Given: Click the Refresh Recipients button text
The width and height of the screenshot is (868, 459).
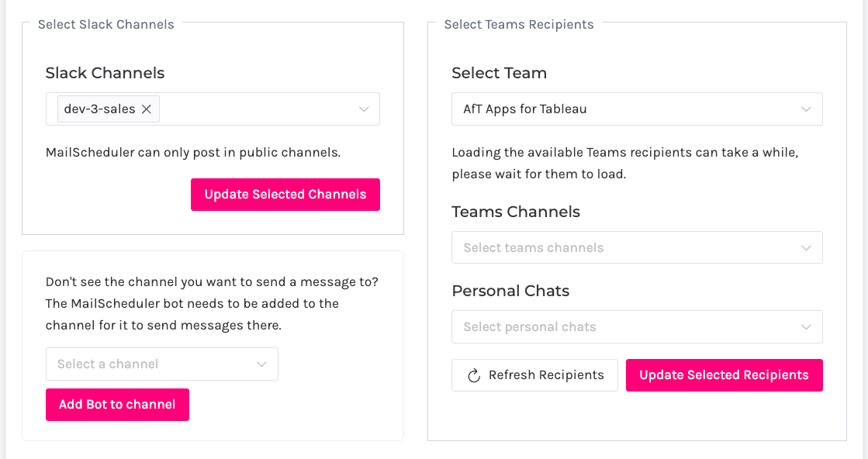Looking at the screenshot, I should (546, 375).
